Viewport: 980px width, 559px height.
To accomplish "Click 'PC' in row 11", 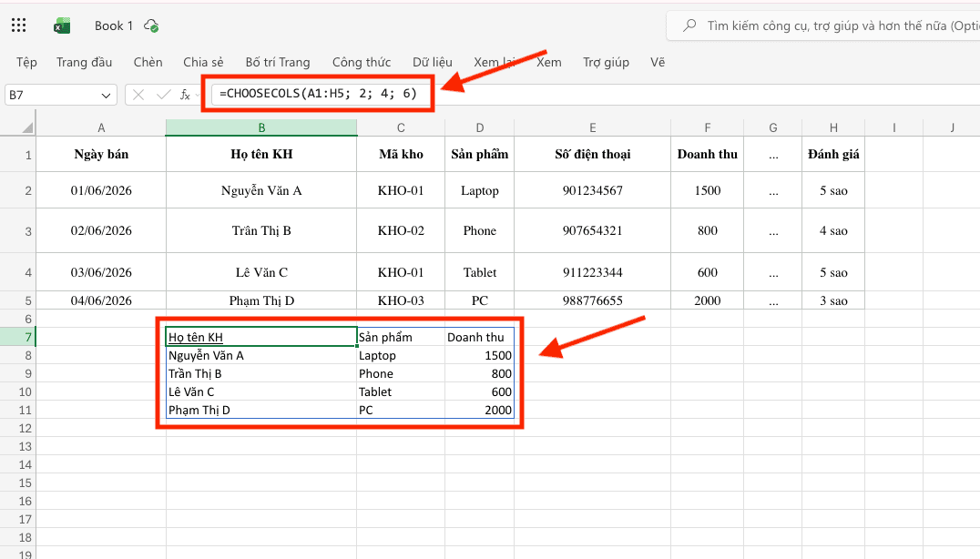I will (x=401, y=411).
